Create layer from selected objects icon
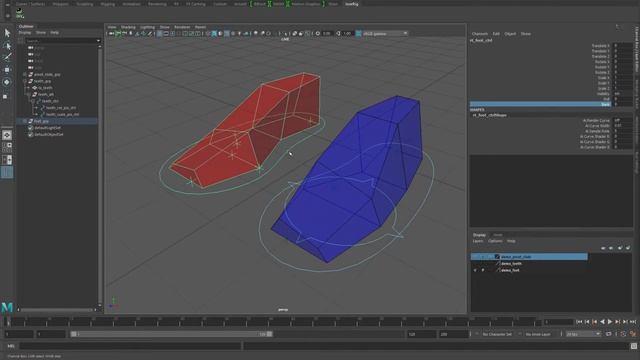Image resolution: width=640 pixels, height=360 pixels. (628, 248)
